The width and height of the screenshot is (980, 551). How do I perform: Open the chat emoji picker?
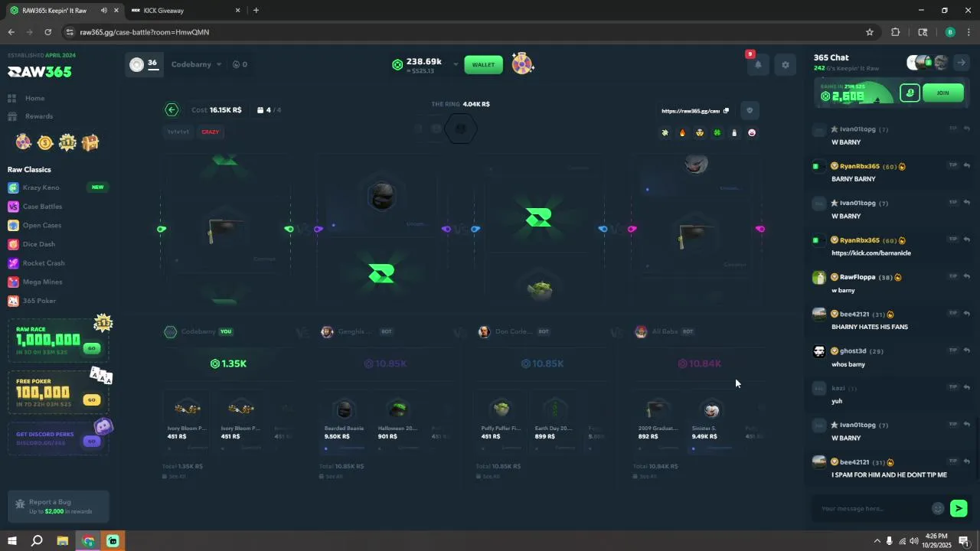coord(938,508)
